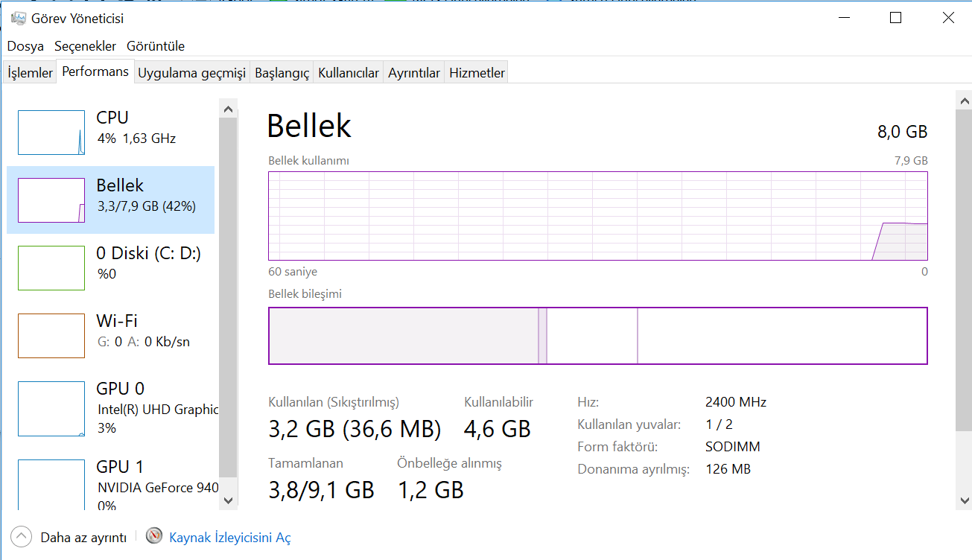The width and height of the screenshot is (972, 560).
Task: Switch to the Başlangıç tab
Action: pyautogui.click(x=282, y=73)
